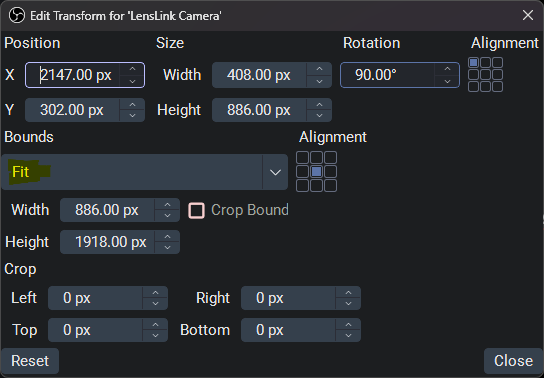
Task: Select center bounds alignment cell
Action: [x=316, y=171]
